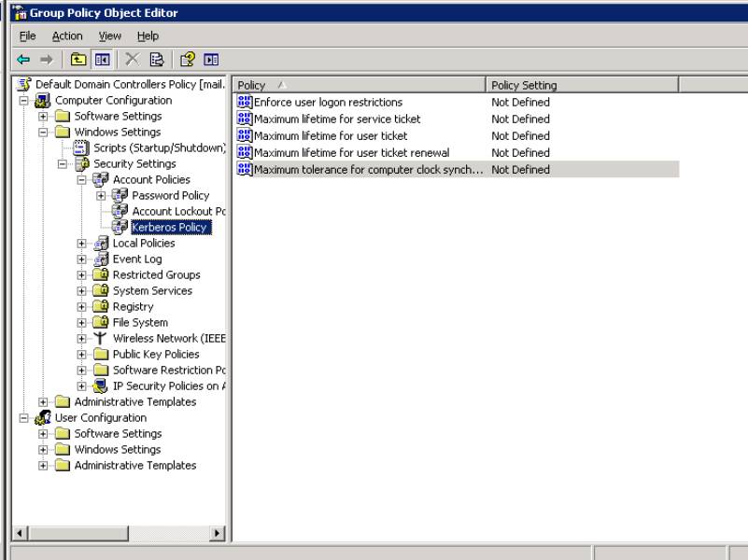This screenshot has width=748, height=560.
Task: Click the Delete X toolbar icon
Action: coord(133,60)
